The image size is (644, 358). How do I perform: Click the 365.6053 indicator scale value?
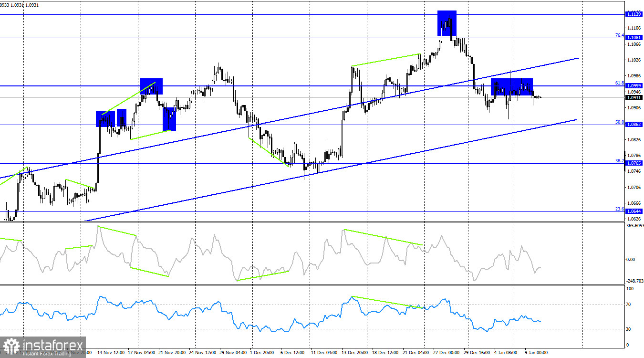click(634, 225)
